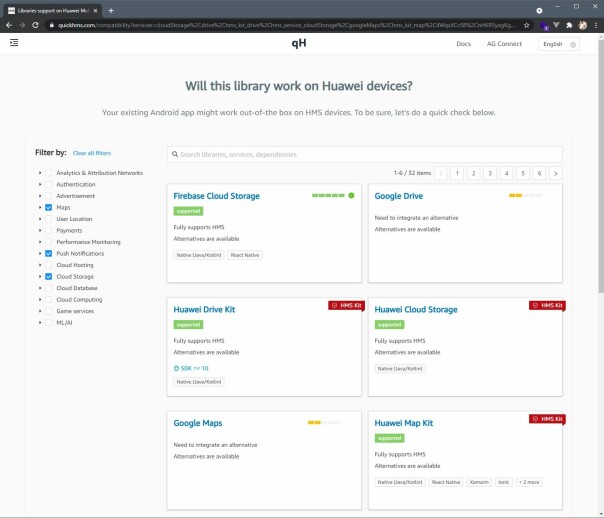
Task: Go to results page 4
Action: pyautogui.click(x=507, y=173)
